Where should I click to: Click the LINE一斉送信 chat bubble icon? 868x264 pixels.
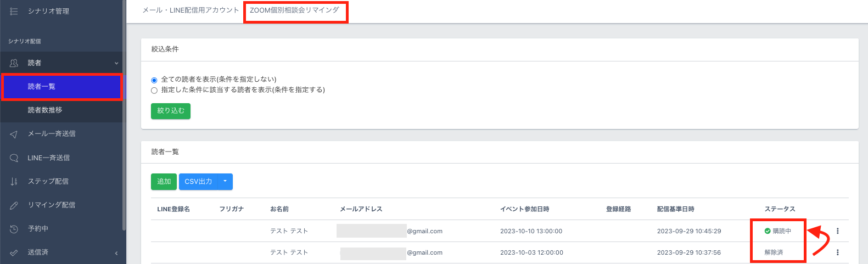click(x=14, y=158)
